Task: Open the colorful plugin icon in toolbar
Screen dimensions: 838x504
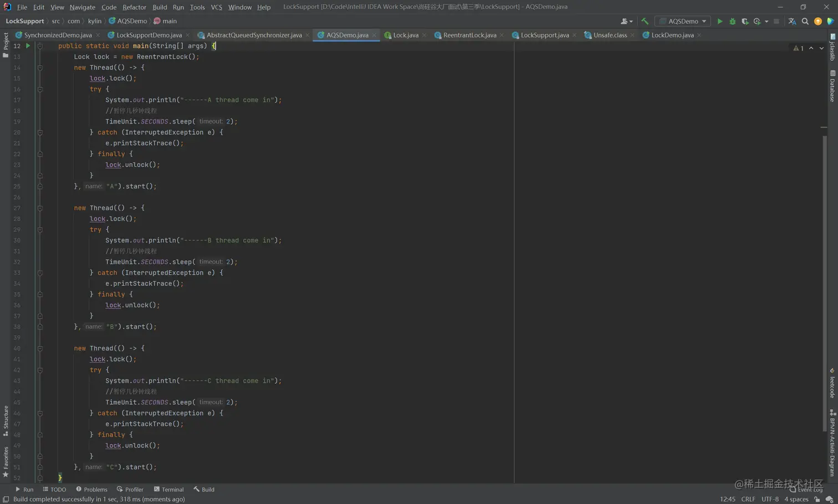Action: click(x=830, y=21)
